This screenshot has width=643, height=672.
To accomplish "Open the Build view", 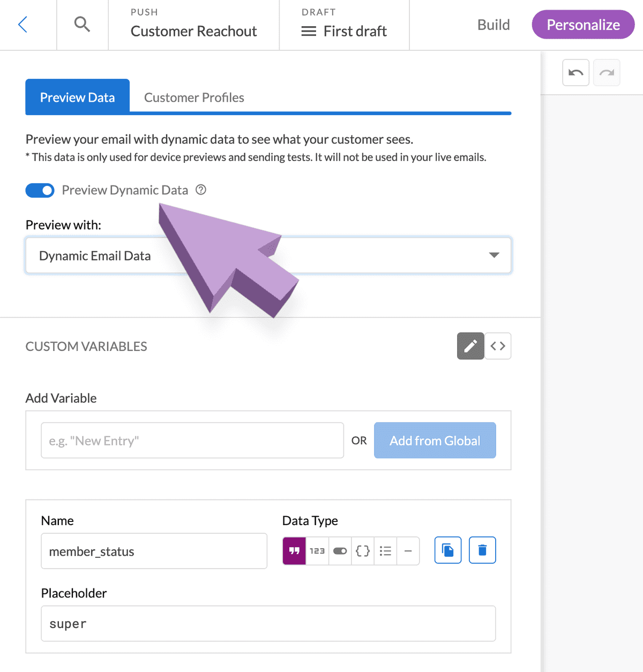I will (494, 25).
